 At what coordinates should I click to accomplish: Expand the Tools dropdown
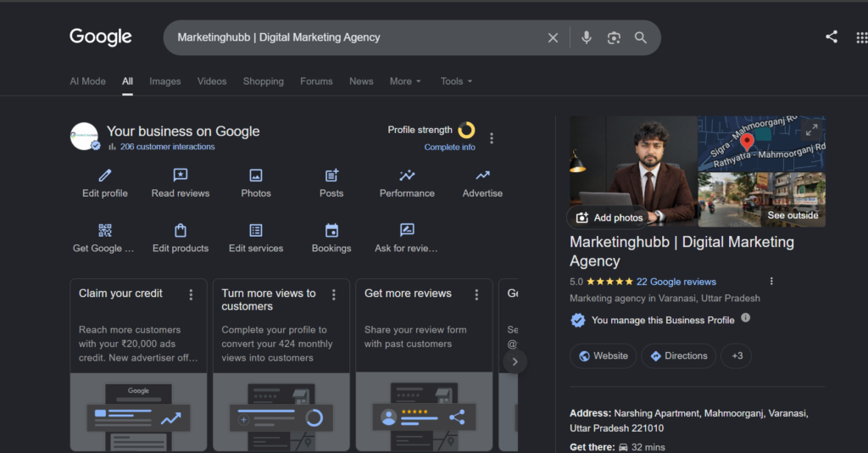(456, 81)
